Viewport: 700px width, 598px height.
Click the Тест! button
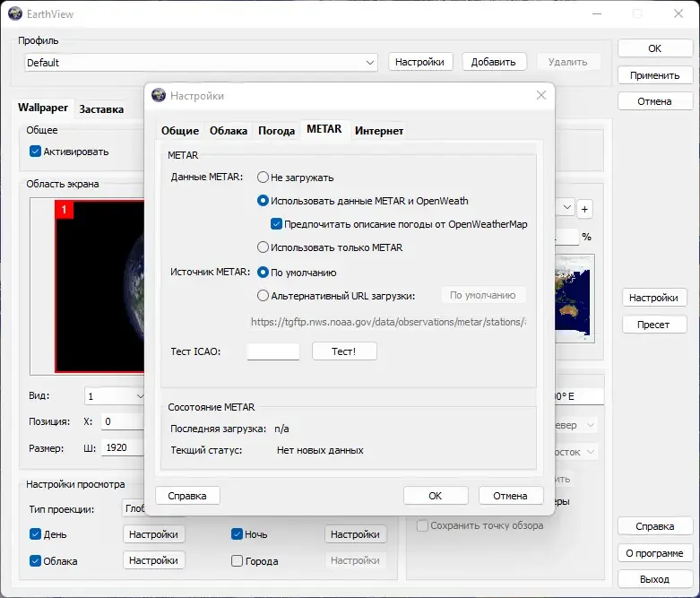pyautogui.click(x=344, y=351)
